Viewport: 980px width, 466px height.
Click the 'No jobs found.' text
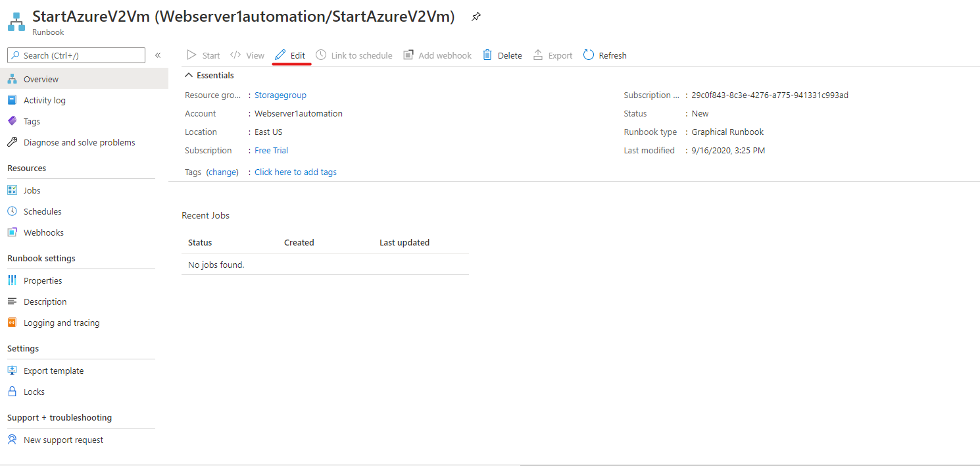point(216,265)
